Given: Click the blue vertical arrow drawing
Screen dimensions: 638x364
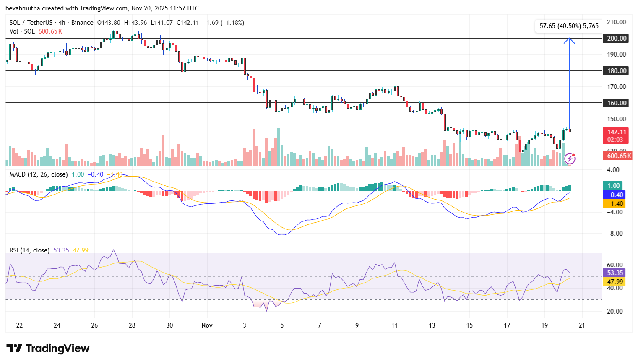Looking at the screenshot, I should 569,84.
